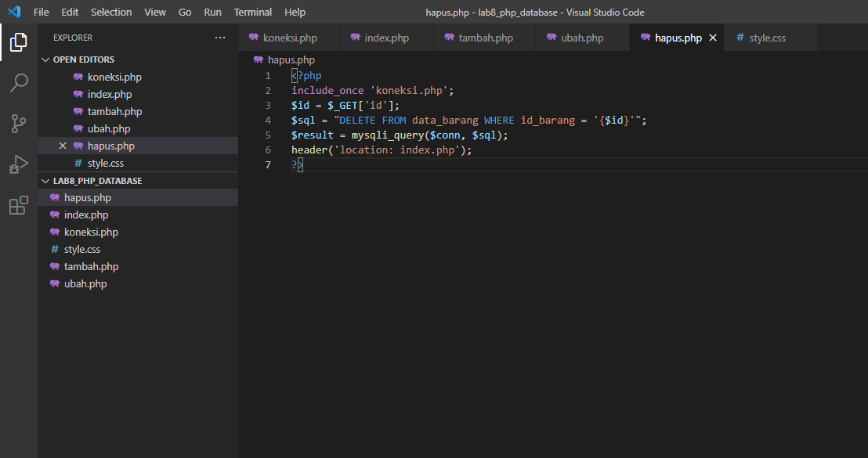Collapse the OPEN EDITORS section
Image resolution: width=868 pixels, height=458 pixels.
[x=45, y=59]
